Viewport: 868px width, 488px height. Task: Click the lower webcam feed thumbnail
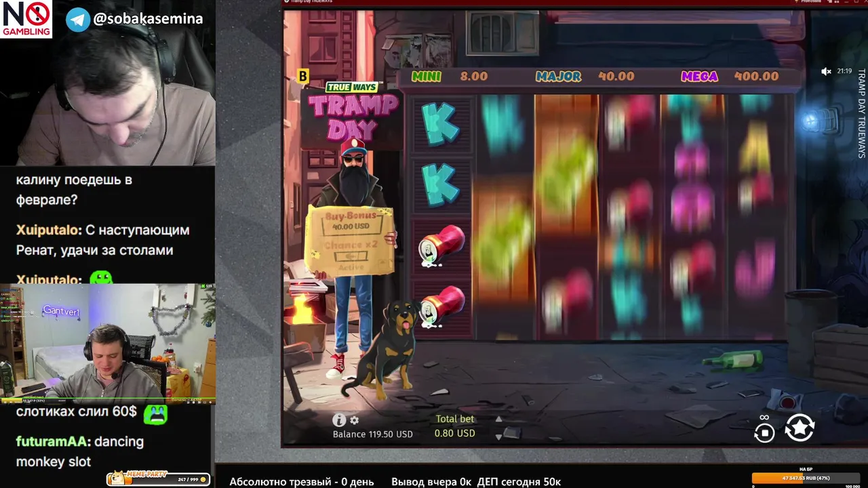(108, 344)
